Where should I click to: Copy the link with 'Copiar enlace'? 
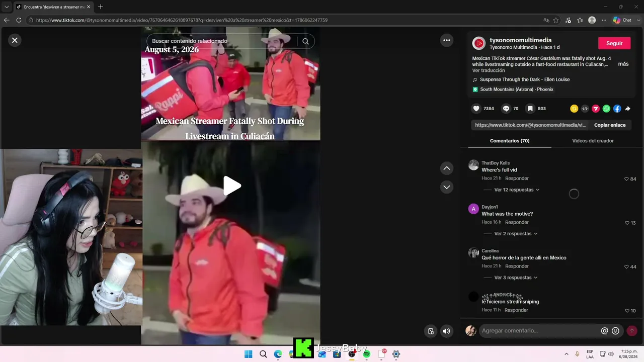[x=610, y=125]
